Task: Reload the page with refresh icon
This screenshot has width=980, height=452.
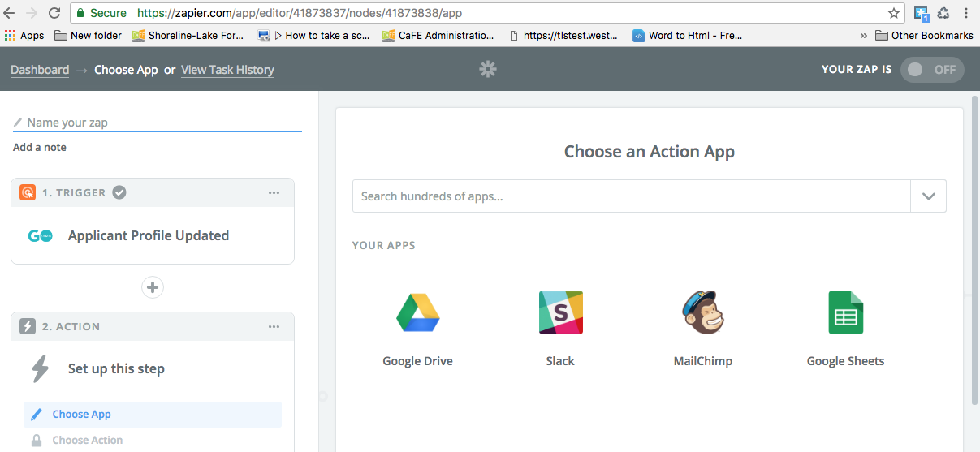Action: tap(54, 13)
